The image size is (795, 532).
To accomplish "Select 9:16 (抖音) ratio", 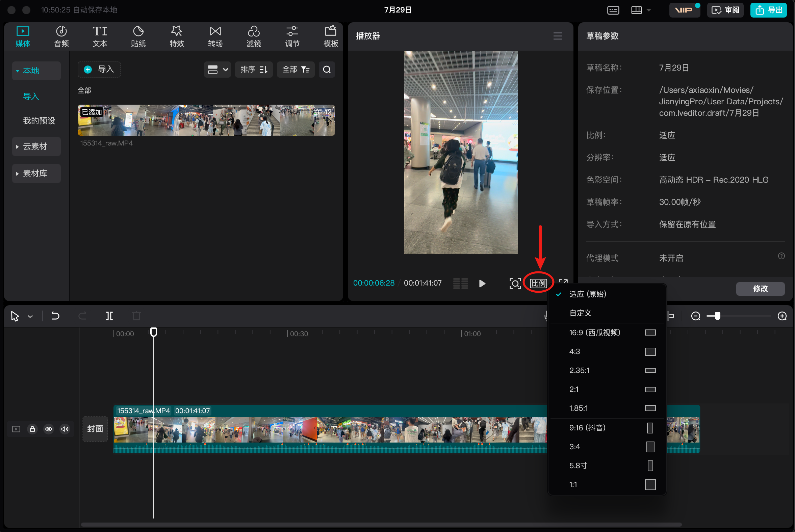I will pos(607,428).
